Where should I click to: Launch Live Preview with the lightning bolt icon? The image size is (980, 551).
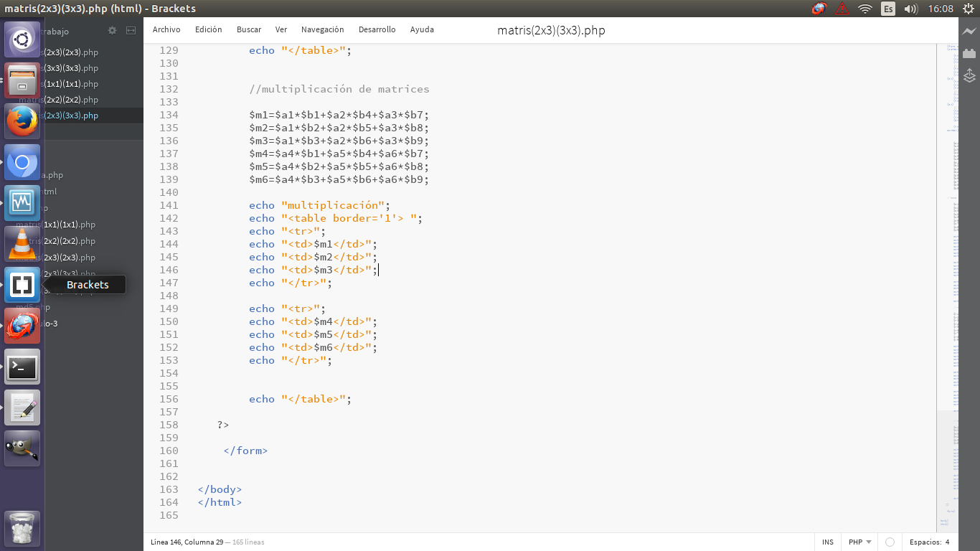click(x=969, y=32)
